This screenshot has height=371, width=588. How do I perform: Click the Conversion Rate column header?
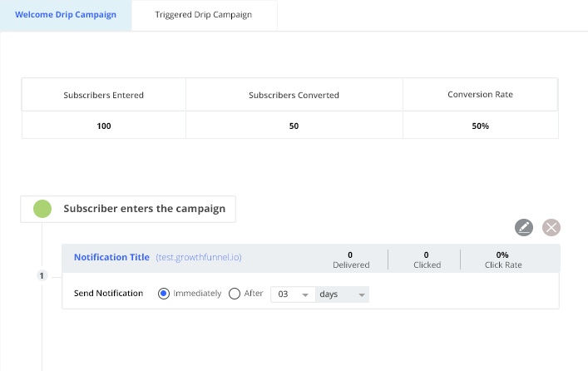480,95
